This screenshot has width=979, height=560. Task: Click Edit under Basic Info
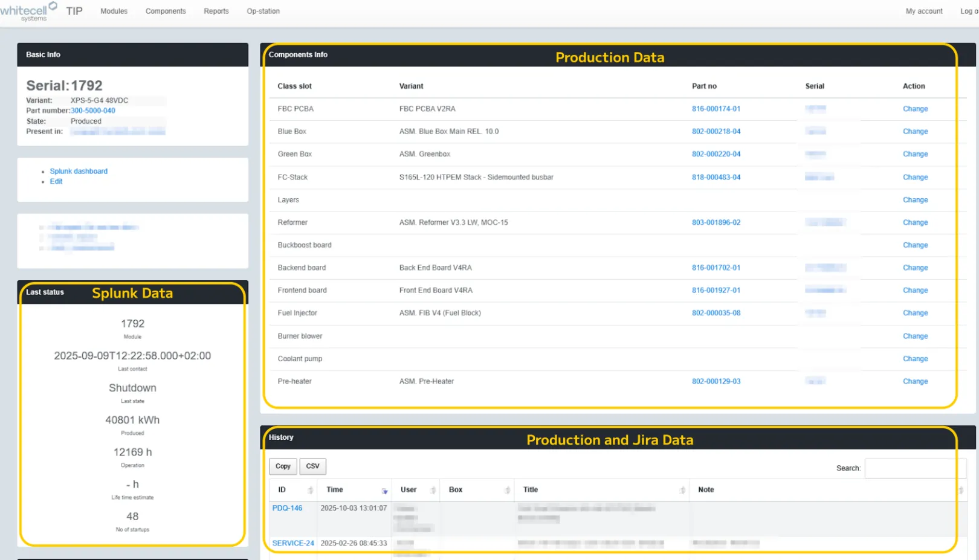tap(56, 181)
